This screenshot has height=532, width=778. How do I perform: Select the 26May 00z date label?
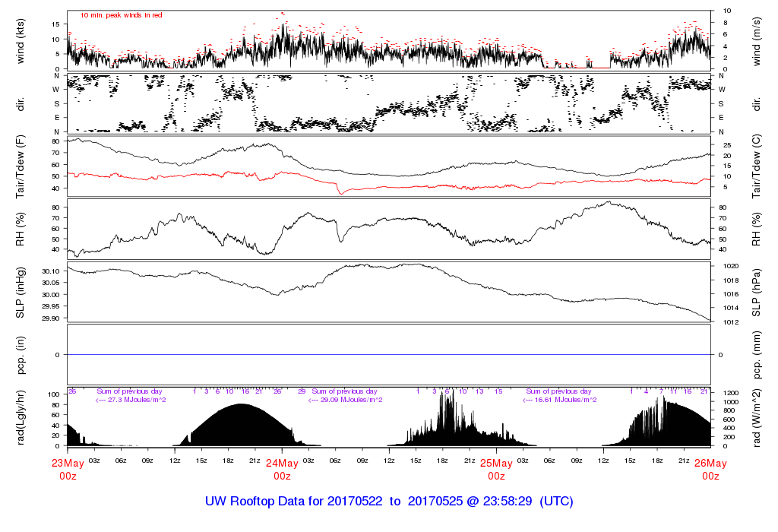tap(710, 469)
